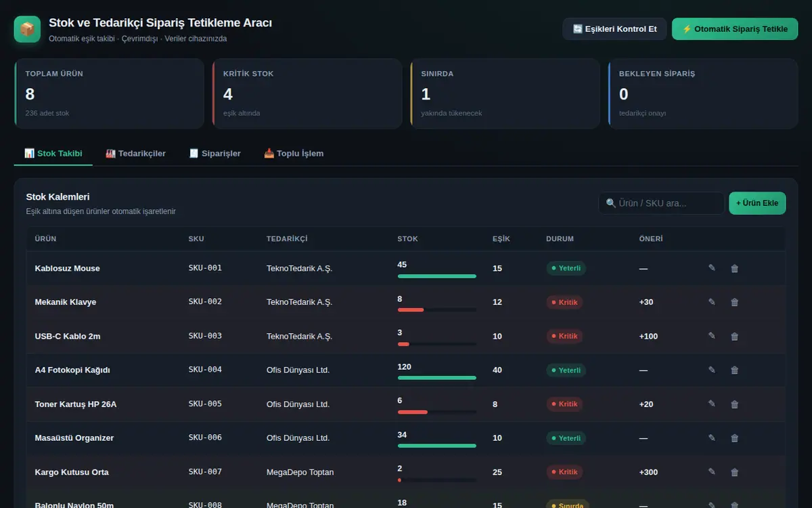Edit the Kablosuz Mouse row
Viewport: 812px width, 508px height.
[x=712, y=268]
